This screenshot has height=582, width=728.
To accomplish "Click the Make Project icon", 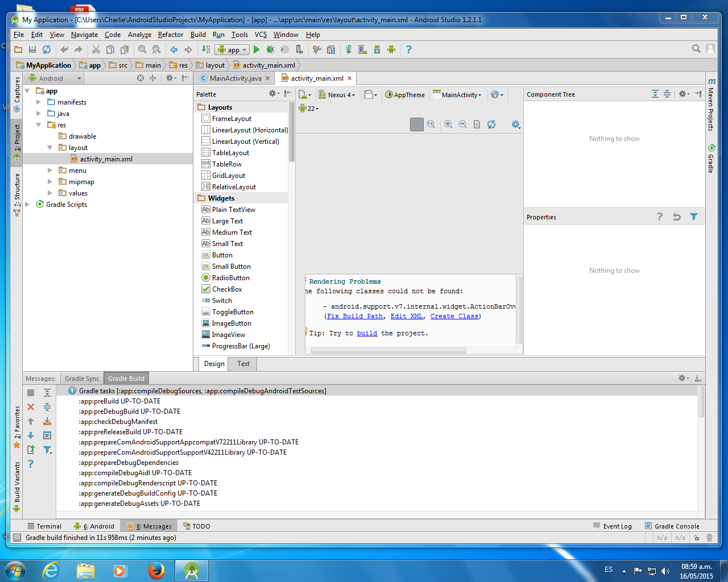I will coord(206,50).
